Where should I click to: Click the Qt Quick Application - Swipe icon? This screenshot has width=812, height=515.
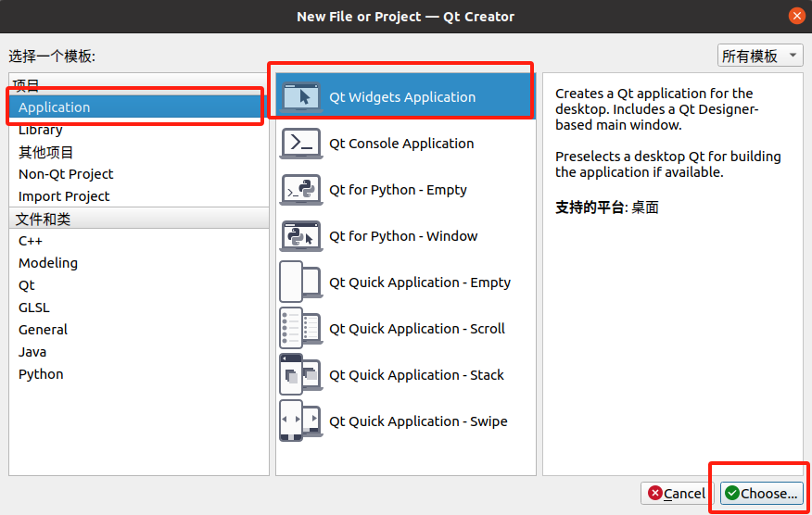point(301,421)
